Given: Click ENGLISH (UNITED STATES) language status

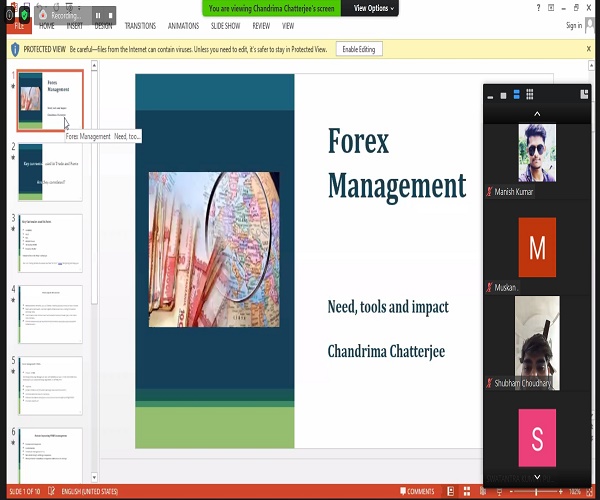Looking at the screenshot, I should pos(90,492).
